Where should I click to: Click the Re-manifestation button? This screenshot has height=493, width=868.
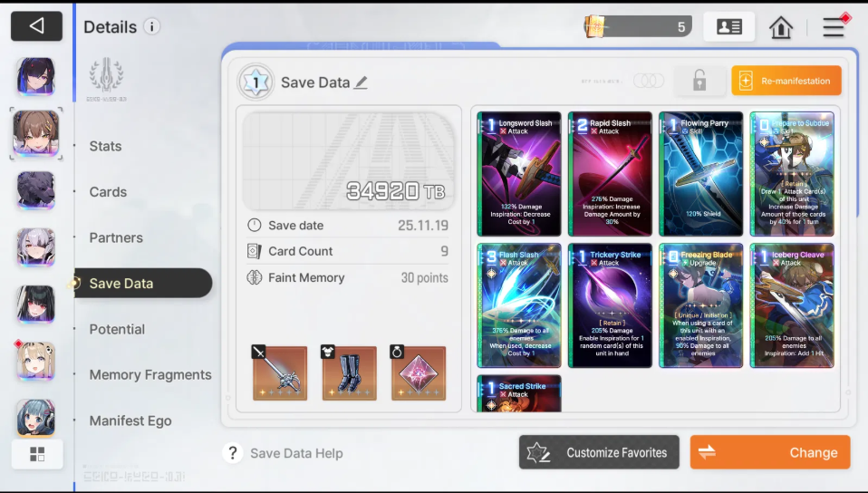(786, 81)
